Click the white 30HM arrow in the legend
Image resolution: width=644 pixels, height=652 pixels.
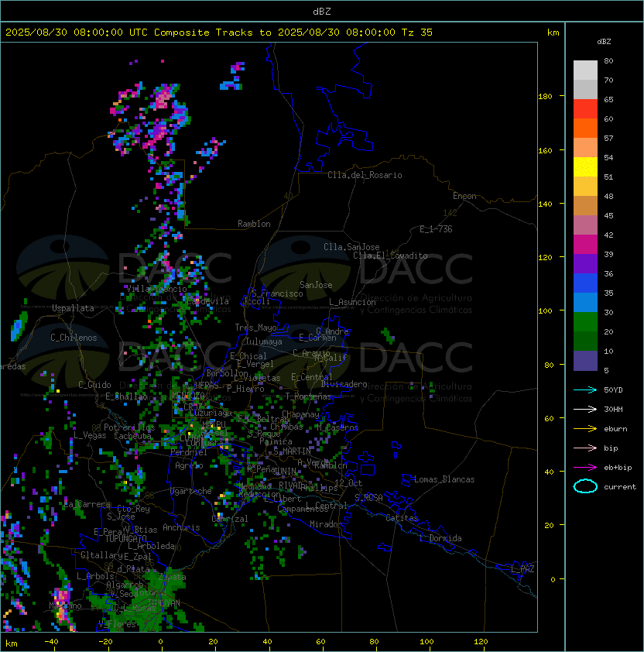coord(585,409)
